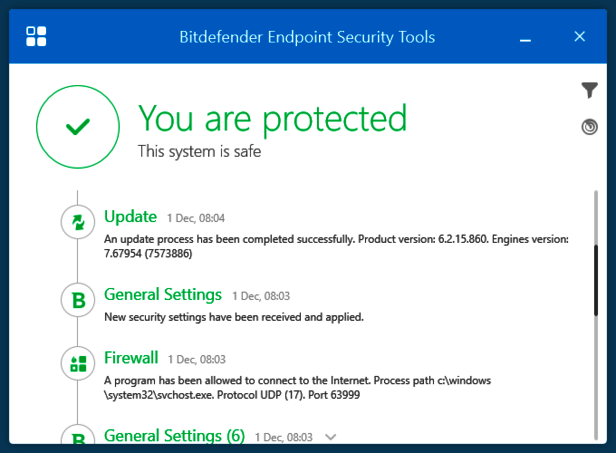
Task: Expand the General Settings (6) chevron
Action: point(332,437)
